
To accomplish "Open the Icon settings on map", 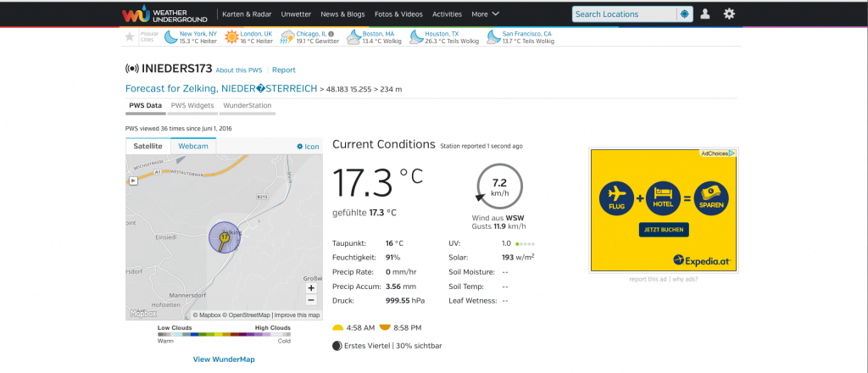I will [x=308, y=147].
